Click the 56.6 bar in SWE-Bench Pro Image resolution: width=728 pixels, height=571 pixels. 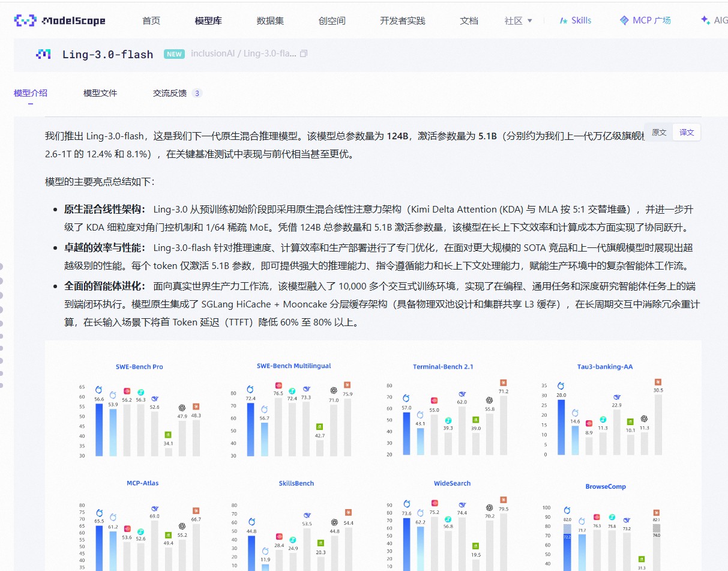[99, 429]
